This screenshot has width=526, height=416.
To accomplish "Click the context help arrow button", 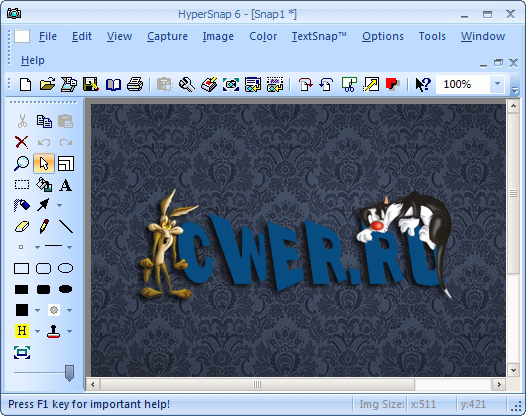I will pyautogui.click(x=423, y=84).
